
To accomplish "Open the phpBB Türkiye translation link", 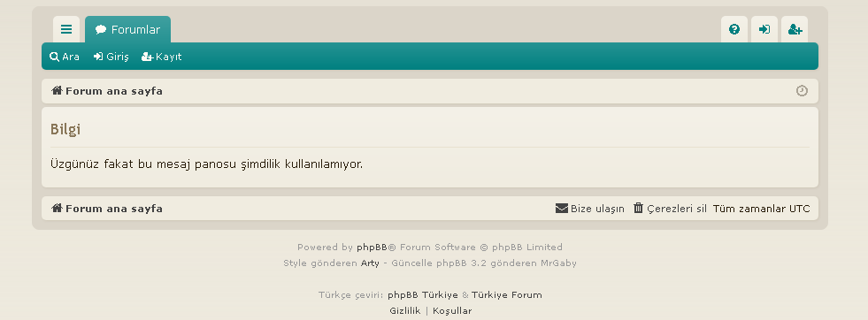I will coord(423,294).
